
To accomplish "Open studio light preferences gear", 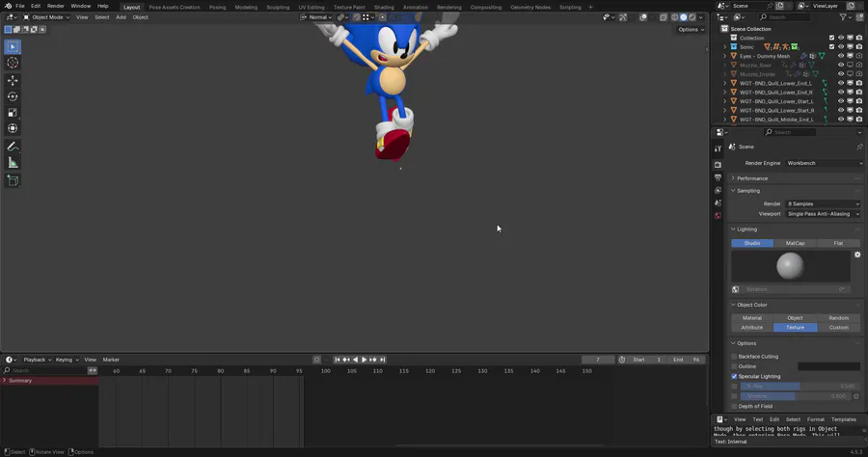I will point(857,255).
